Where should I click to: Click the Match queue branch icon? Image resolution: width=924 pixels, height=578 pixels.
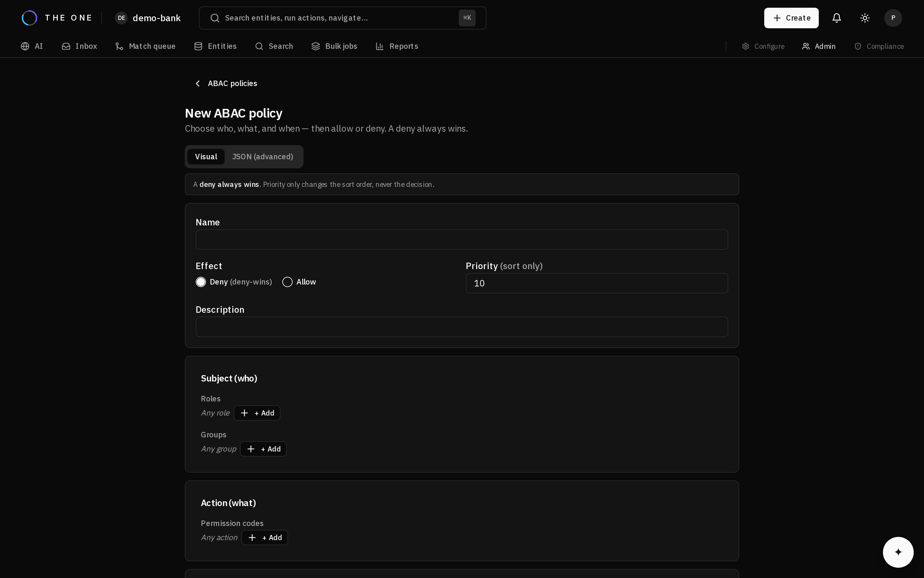click(x=119, y=46)
